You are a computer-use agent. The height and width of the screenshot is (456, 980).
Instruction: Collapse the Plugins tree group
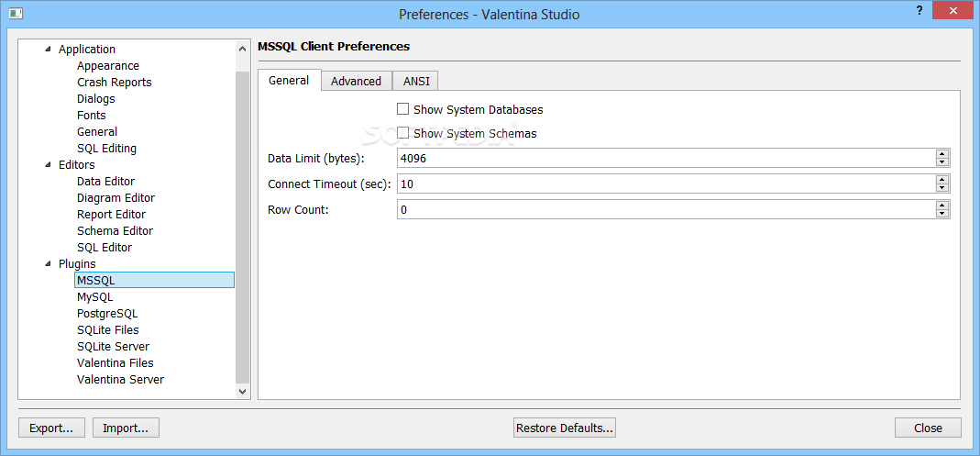(48, 264)
